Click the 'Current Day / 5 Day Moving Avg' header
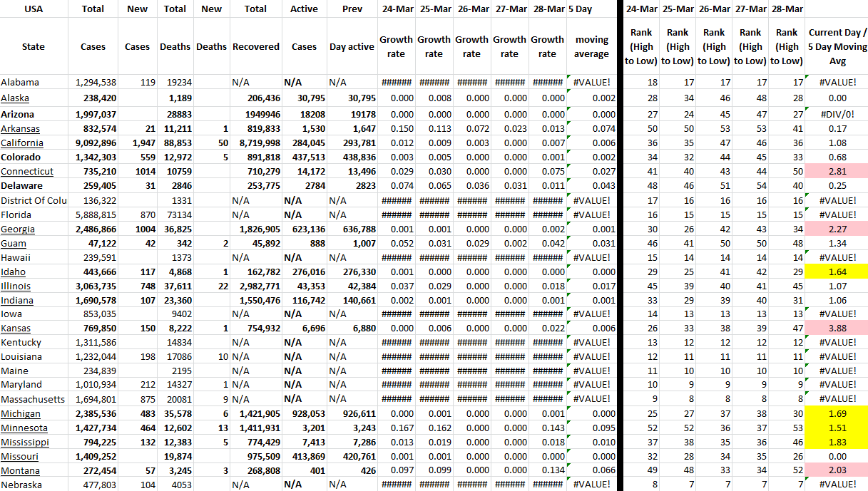 (837, 46)
